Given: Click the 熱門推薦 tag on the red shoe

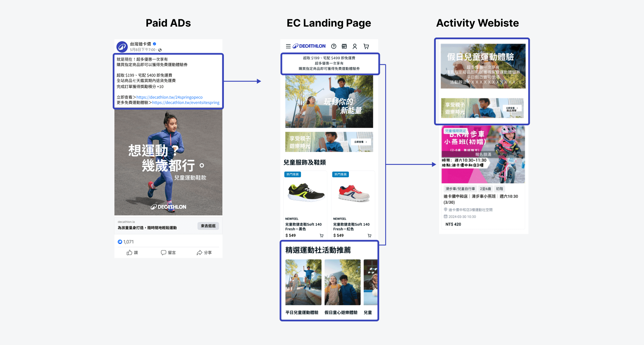Looking at the screenshot, I should point(341,174).
